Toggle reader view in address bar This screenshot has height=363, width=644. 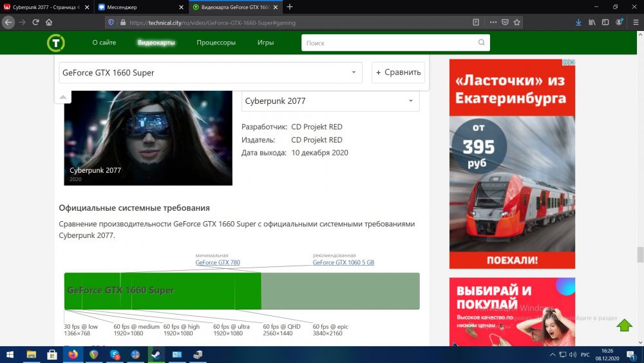pyautogui.click(x=476, y=22)
